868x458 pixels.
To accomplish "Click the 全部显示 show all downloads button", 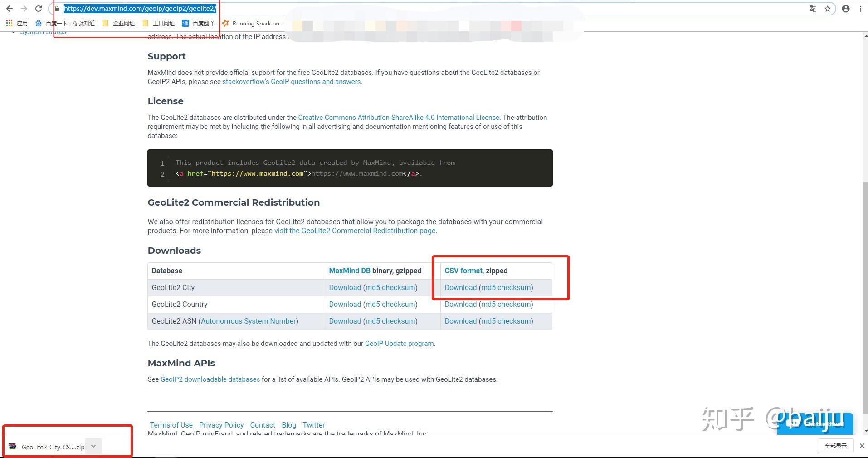I will click(836, 446).
